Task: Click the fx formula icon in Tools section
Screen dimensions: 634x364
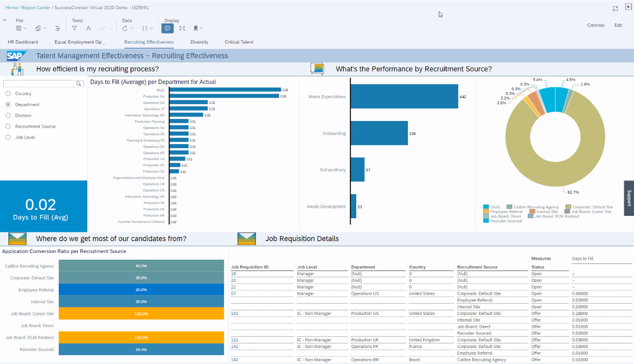Action: pyautogui.click(x=88, y=28)
